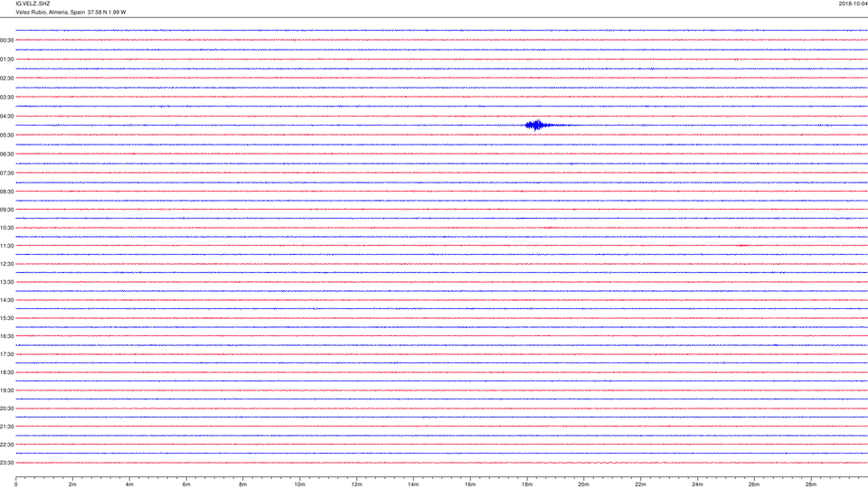The image size is (868, 488).
Task: Select the 20:30 time label
Action: click(x=6, y=408)
